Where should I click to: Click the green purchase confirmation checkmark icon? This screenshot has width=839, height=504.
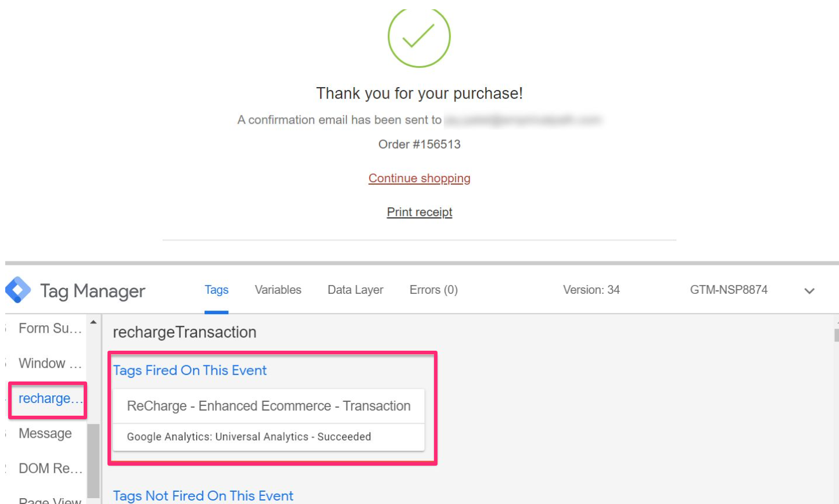pos(419,37)
